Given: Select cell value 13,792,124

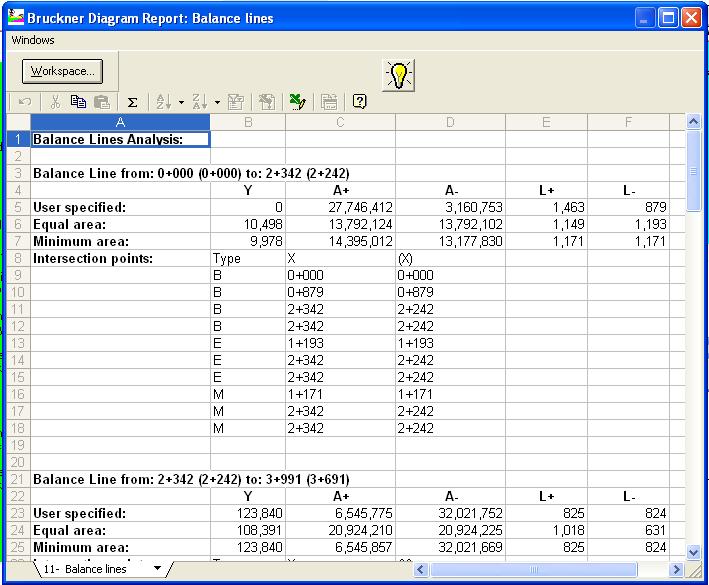Looking at the screenshot, I should point(340,224).
